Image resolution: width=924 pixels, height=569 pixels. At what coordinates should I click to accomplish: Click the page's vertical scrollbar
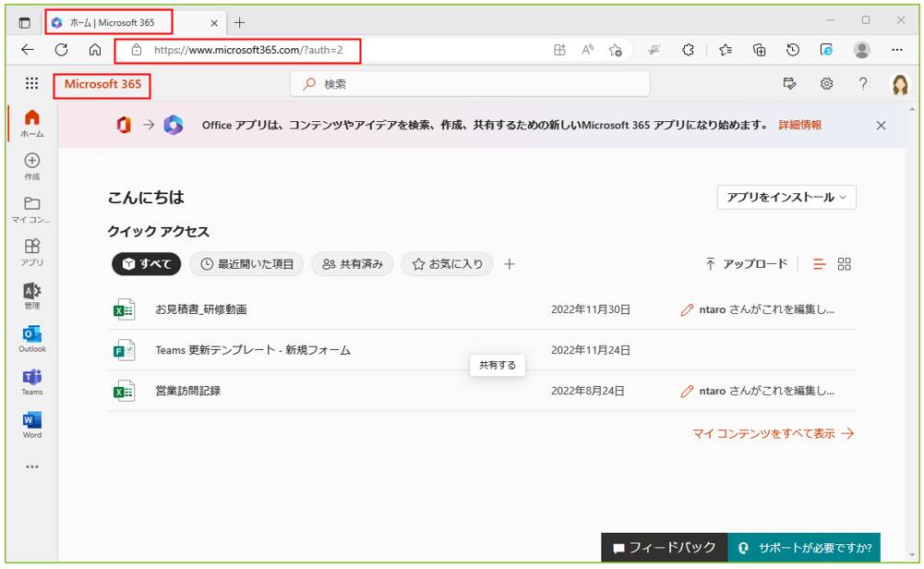pos(912,332)
